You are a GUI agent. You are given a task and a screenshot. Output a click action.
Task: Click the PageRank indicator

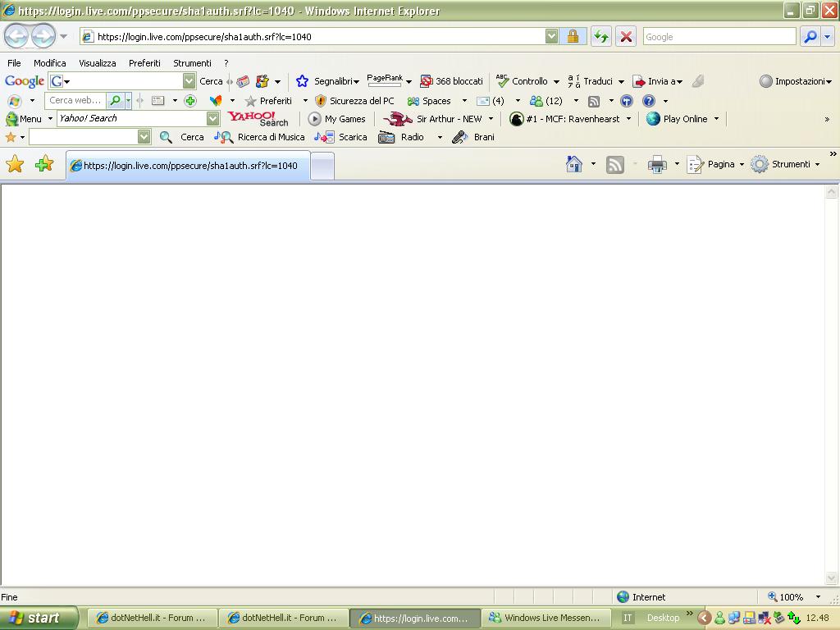pyautogui.click(x=386, y=80)
